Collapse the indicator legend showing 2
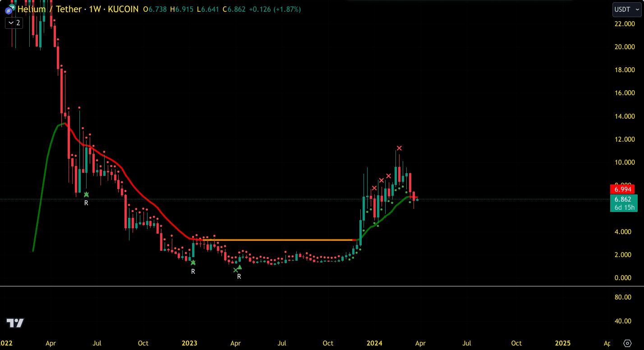This screenshot has height=350, width=644. pyautogui.click(x=14, y=23)
